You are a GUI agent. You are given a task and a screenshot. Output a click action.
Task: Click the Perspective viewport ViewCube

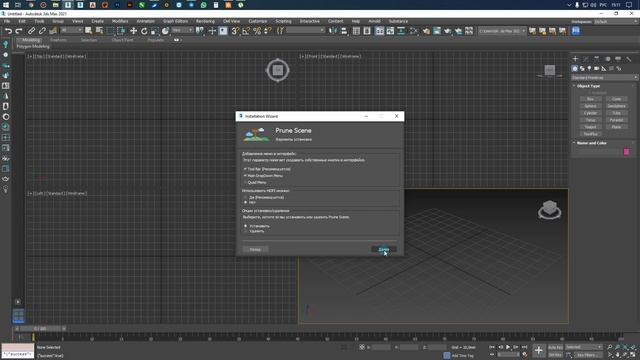[x=549, y=209]
